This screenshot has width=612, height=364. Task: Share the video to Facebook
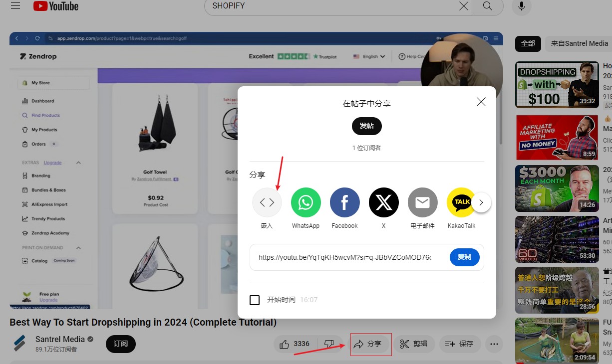[x=344, y=202]
